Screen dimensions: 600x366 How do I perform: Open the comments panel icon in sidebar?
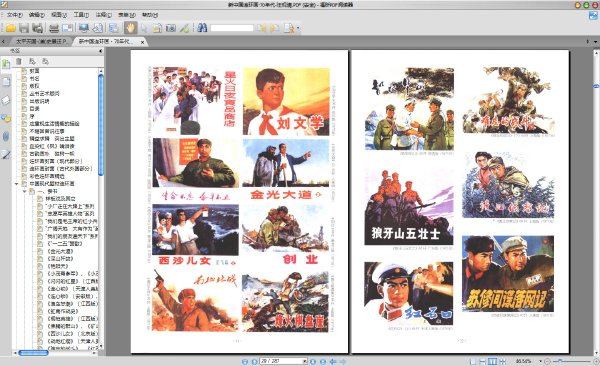(x=6, y=118)
